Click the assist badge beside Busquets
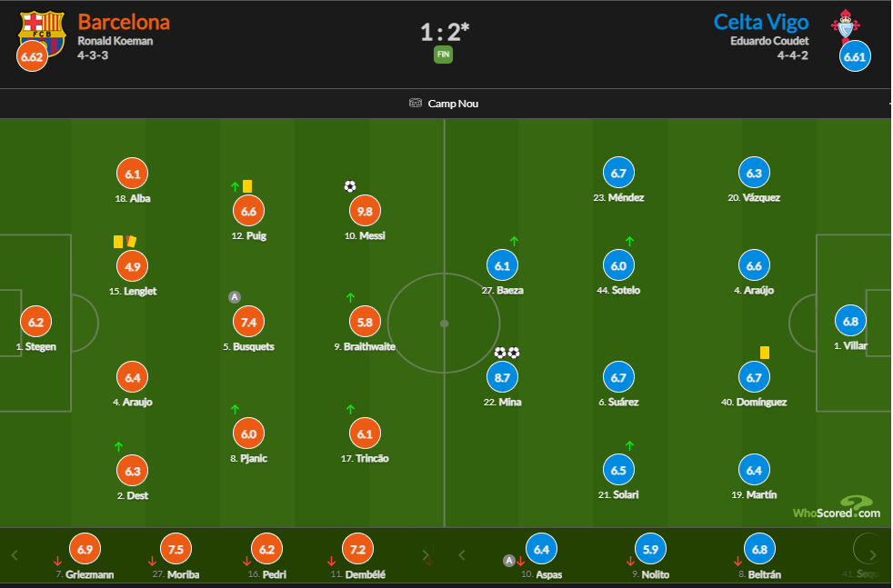 tap(234, 297)
